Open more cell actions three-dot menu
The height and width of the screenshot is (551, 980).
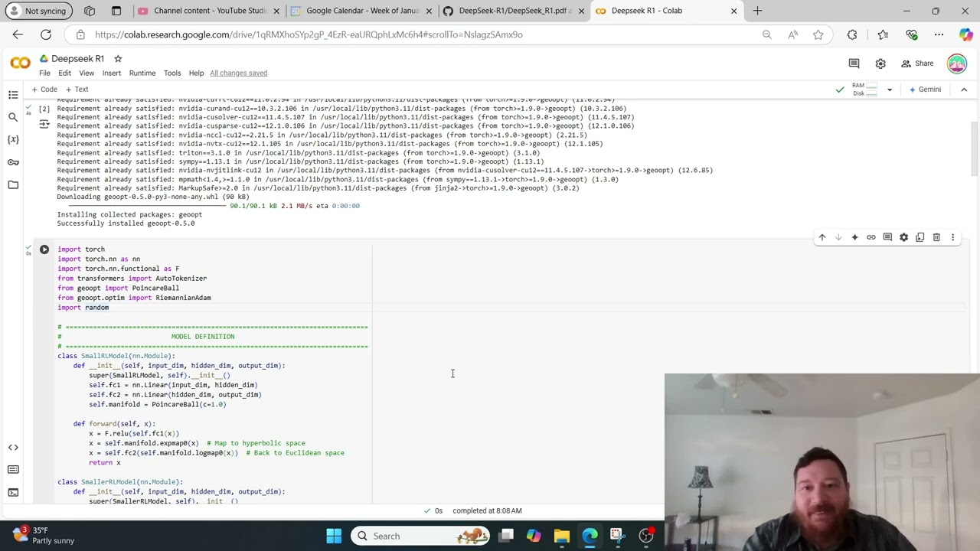[x=953, y=237]
